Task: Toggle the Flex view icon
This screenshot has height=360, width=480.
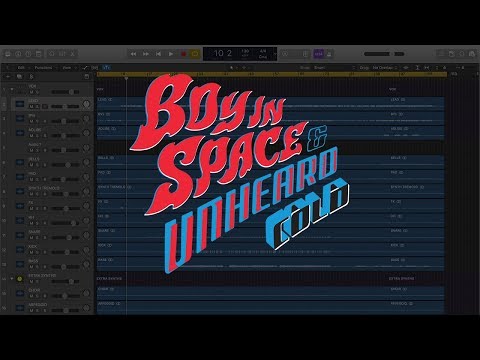Action: click(x=95, y=68)
